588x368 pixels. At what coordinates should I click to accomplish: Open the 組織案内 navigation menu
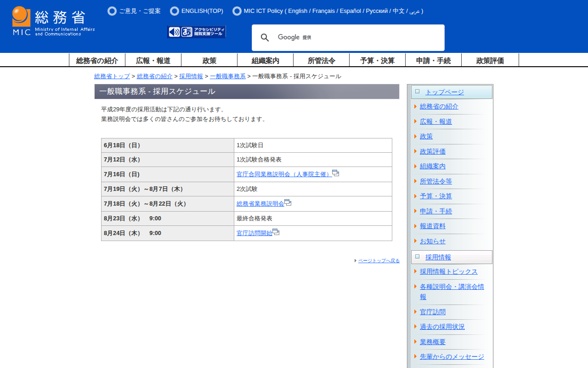[x=265, y=60]
